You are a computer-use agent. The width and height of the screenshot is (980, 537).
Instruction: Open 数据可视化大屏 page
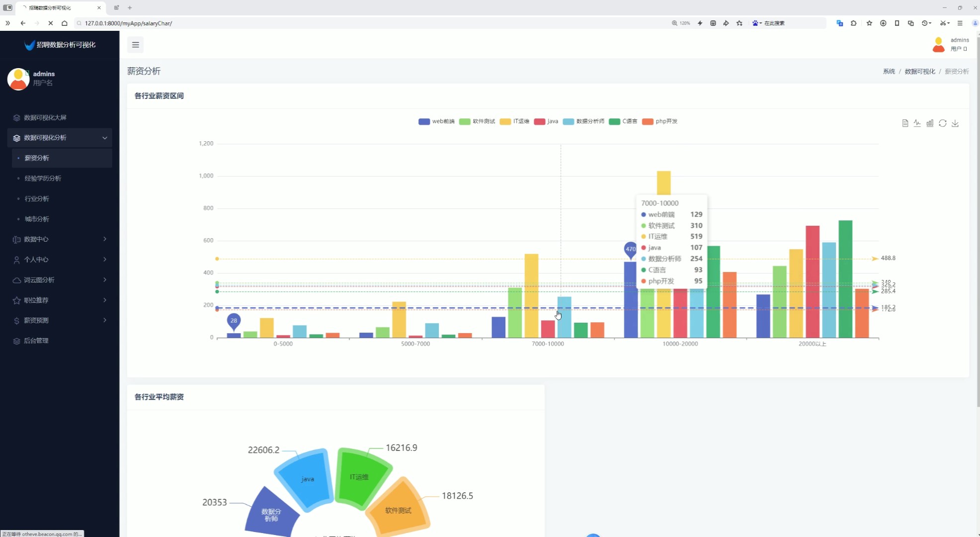[45, 118]
